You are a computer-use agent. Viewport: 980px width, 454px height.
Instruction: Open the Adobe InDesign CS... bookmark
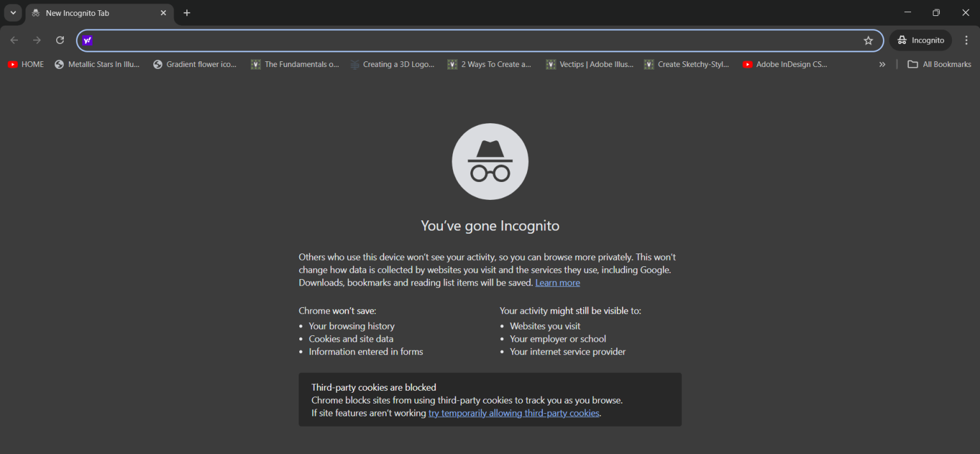pyautogui.click(x=785, y=64)
